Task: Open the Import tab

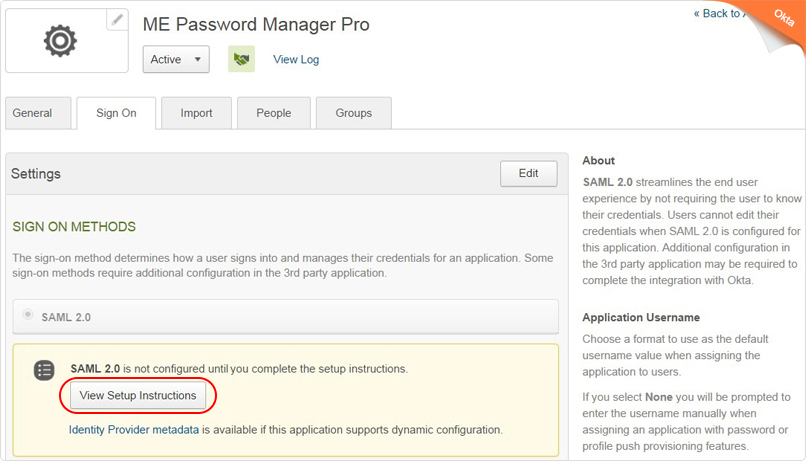Action: [196, 113]
